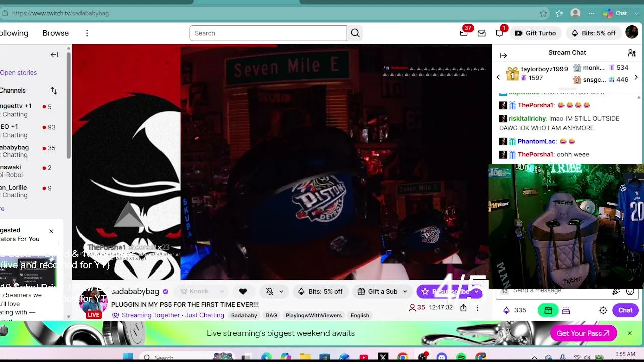Viewport: 644px width, 362px height.
Task: Select the BAG tag
Action: 271,315
